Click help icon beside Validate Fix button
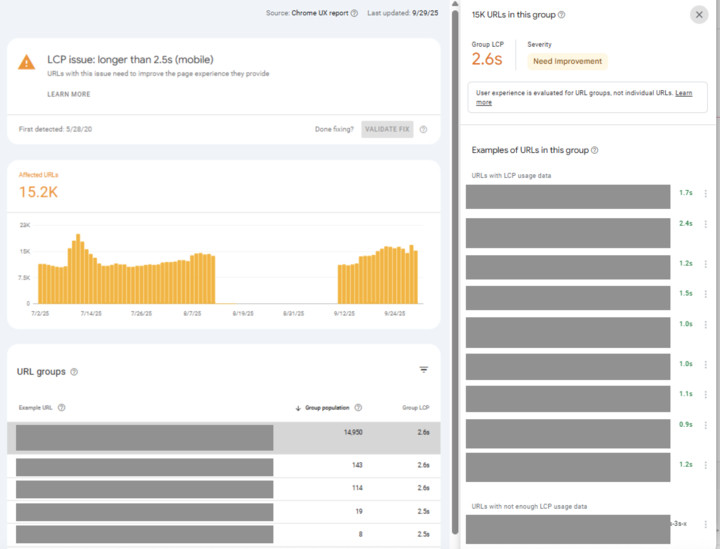The height and width of the screenshot is (549, 720). click(x=423, y=130)
